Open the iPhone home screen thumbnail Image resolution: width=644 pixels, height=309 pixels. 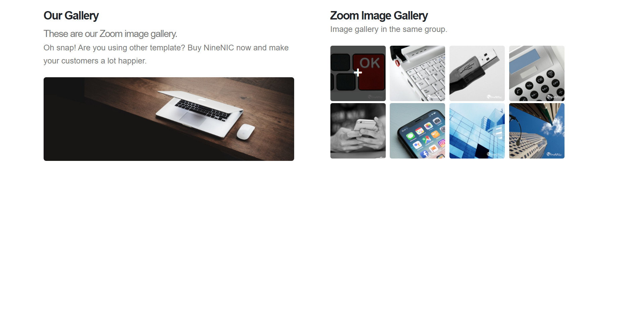417,131
